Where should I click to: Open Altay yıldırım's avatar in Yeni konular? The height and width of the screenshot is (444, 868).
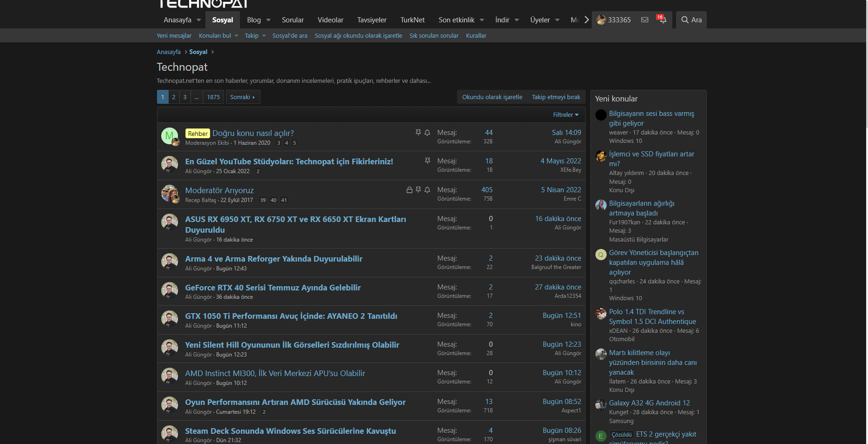tap(601, 155)
